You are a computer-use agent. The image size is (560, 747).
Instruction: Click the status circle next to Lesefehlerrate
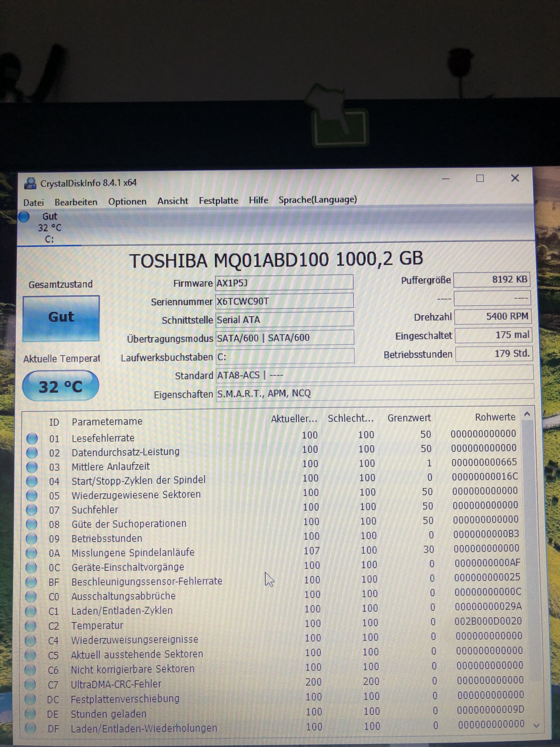(x=32, y=438)
